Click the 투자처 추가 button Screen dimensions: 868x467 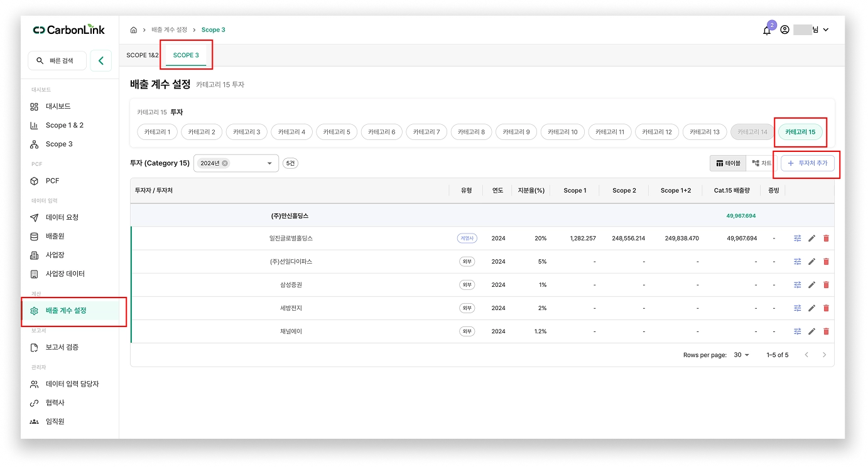808,163
